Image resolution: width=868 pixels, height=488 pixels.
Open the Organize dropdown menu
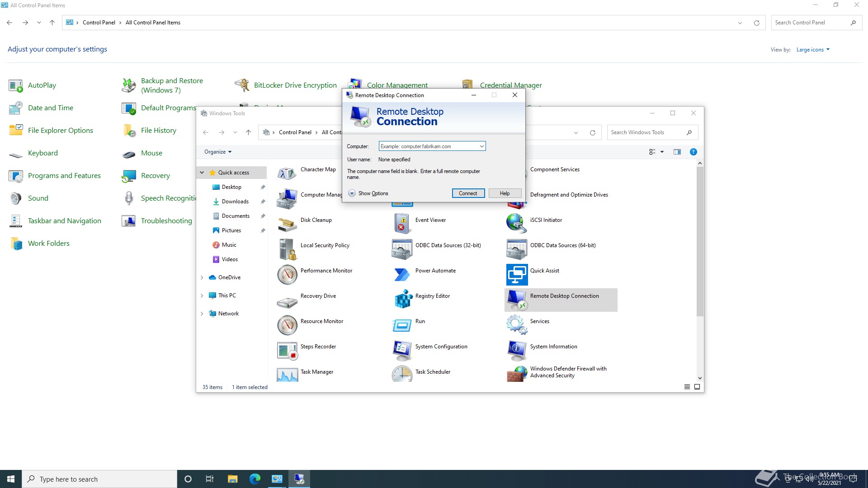coord(218,152)
